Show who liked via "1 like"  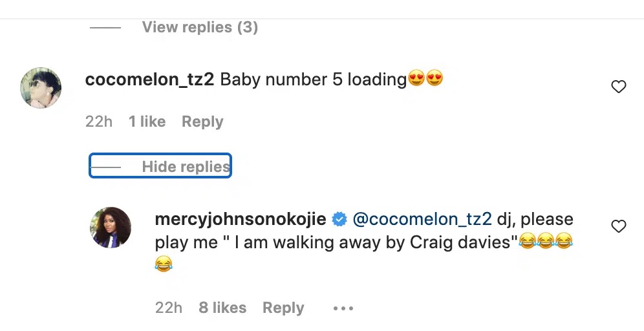(x=147, y=122)
